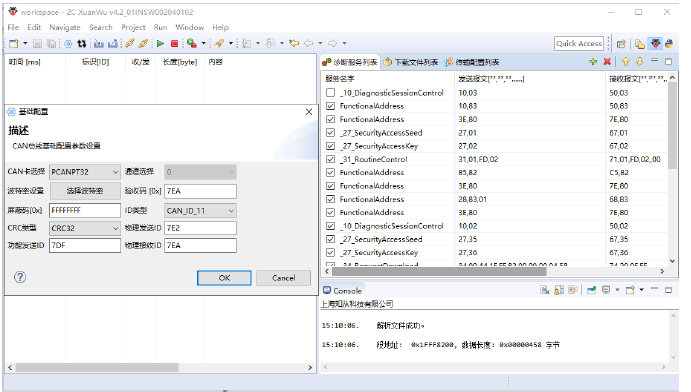This screenshot has width=691, height=392.
Task: Check the _10_DiagnosticSessionControl 10,03 checkbox
Action: tap(331, 93)
